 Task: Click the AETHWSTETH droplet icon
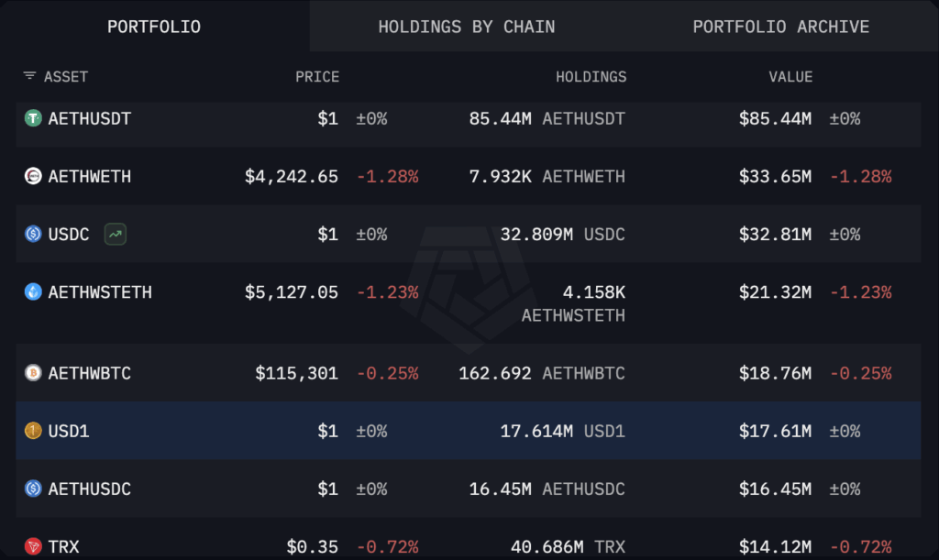(33, 292)
